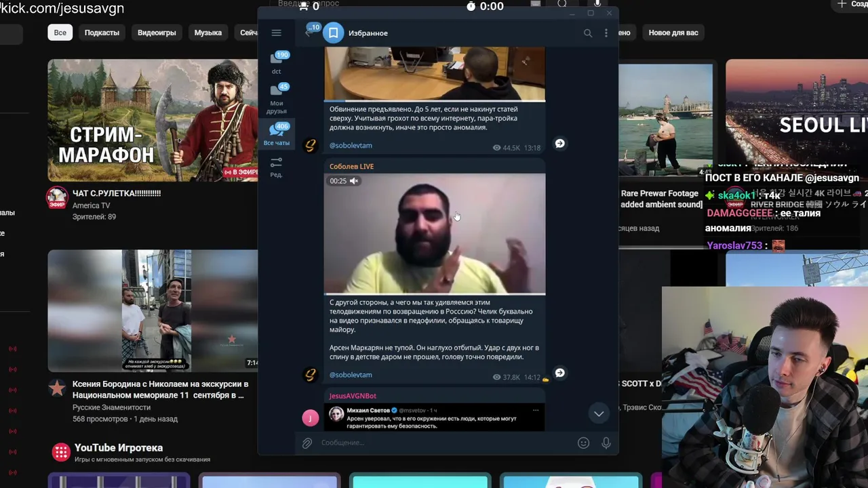This screenshot has height=488, width=868.
Task: Go back using Telegram back arrow
Action: pyautogui.click(x=309, y=33)
